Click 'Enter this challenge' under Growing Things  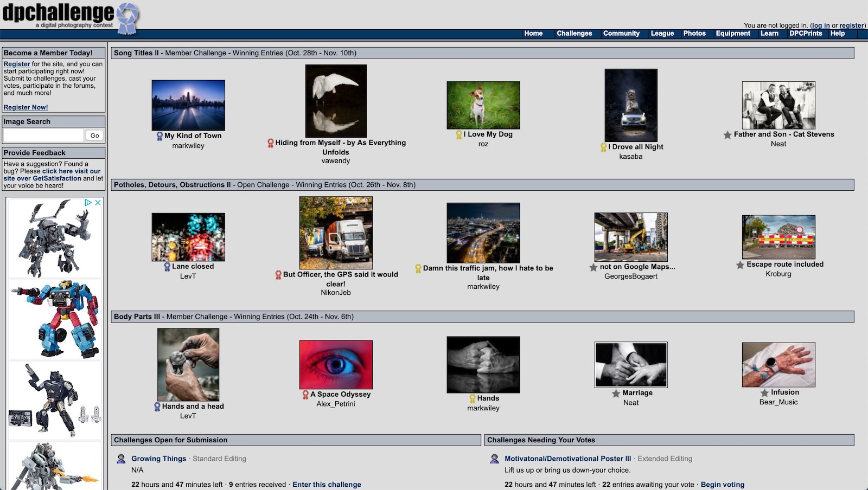(327, 484)
